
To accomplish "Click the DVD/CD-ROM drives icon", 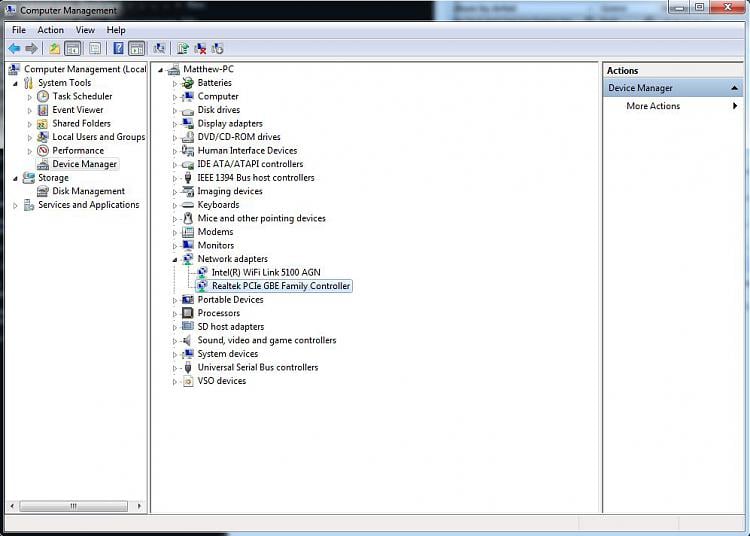I will tap(188, 137).
